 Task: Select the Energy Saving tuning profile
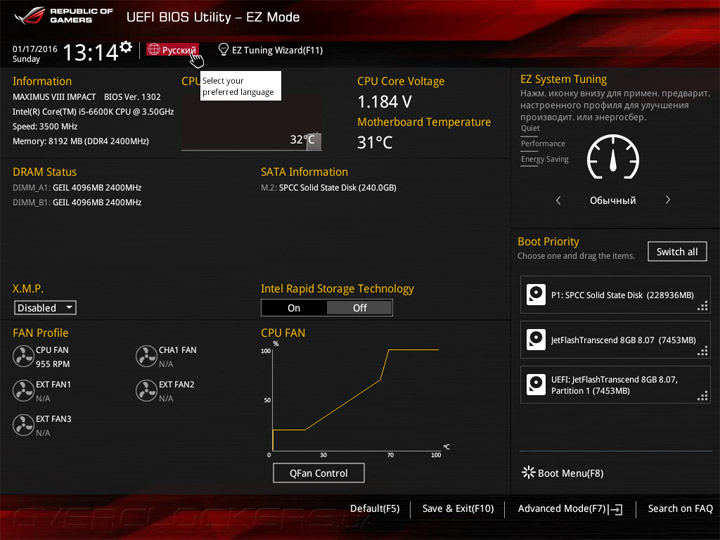coord(545,159)
